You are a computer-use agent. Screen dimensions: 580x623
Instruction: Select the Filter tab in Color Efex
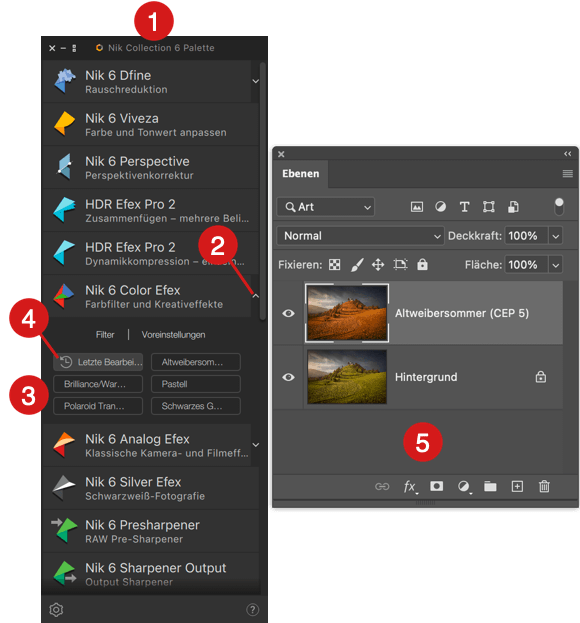(x=105, y=335)
